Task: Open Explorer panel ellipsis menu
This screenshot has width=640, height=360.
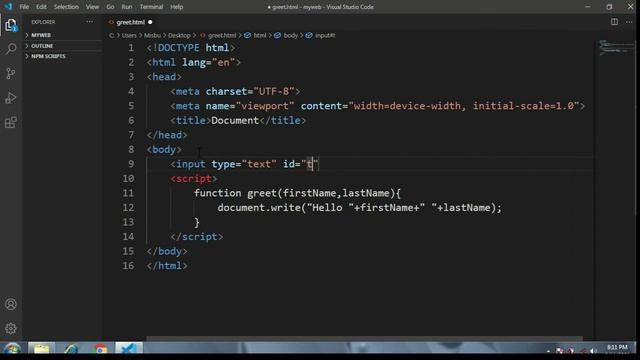Action: [89, 22]
